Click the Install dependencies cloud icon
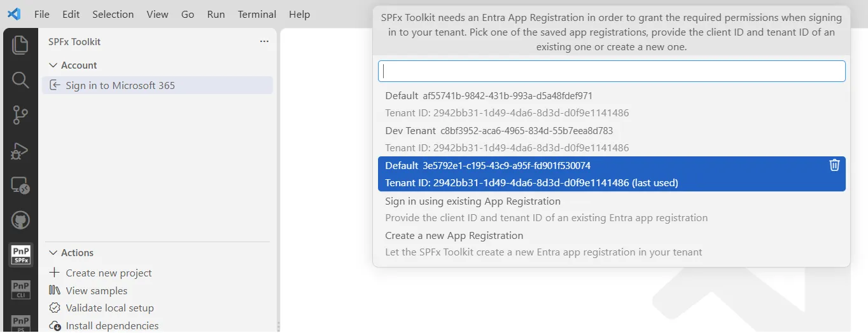 click(55, 325)
